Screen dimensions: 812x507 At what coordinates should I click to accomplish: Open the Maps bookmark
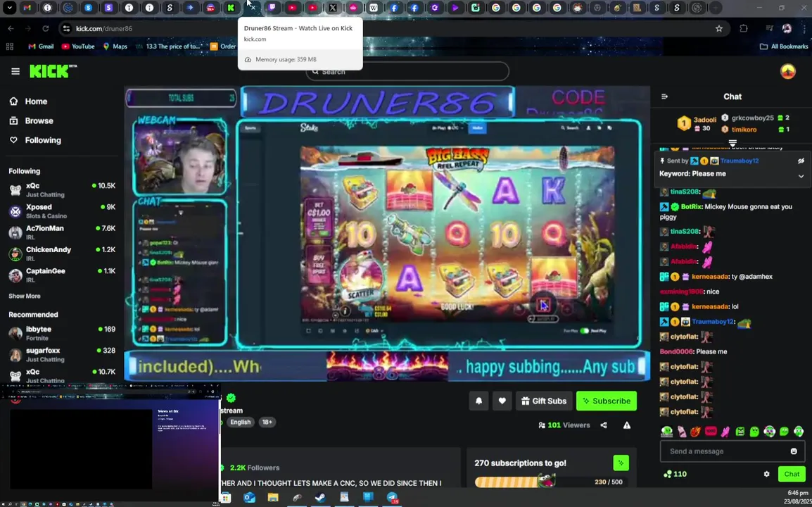(x=115, y=46)
